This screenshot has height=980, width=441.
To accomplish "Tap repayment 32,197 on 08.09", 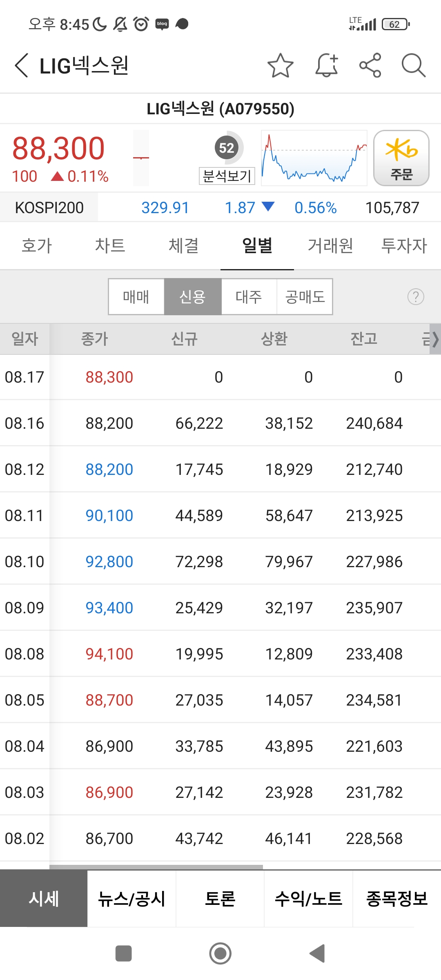I will click(289, 608).
